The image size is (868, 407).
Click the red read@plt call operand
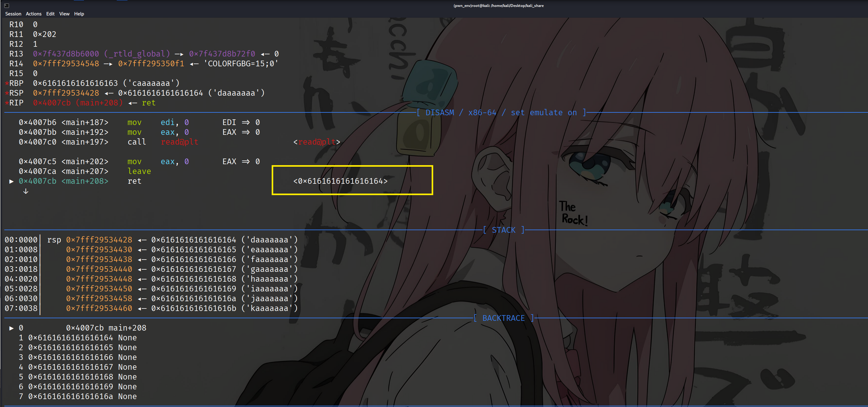tap(180, 142)
